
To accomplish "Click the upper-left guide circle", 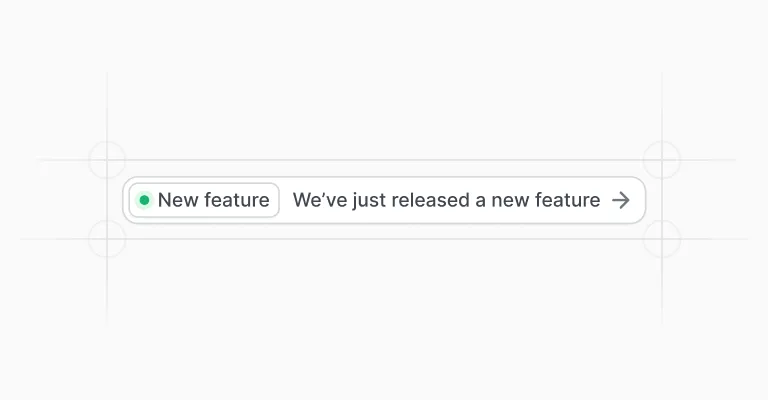I will (x=107, y=160).
